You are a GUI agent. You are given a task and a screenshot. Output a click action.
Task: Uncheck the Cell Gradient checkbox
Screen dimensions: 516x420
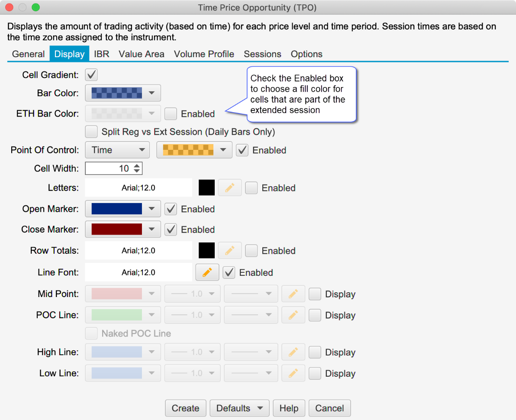point(91,75)
